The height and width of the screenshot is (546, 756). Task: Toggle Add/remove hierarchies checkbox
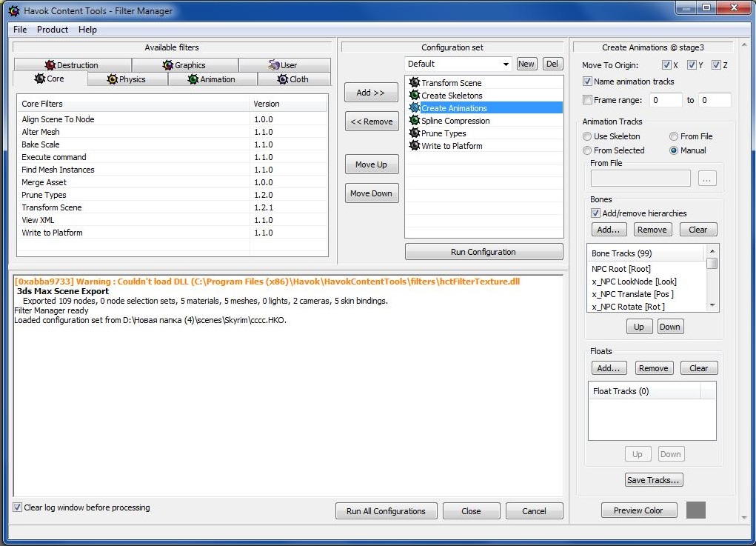tap(595, 213)
